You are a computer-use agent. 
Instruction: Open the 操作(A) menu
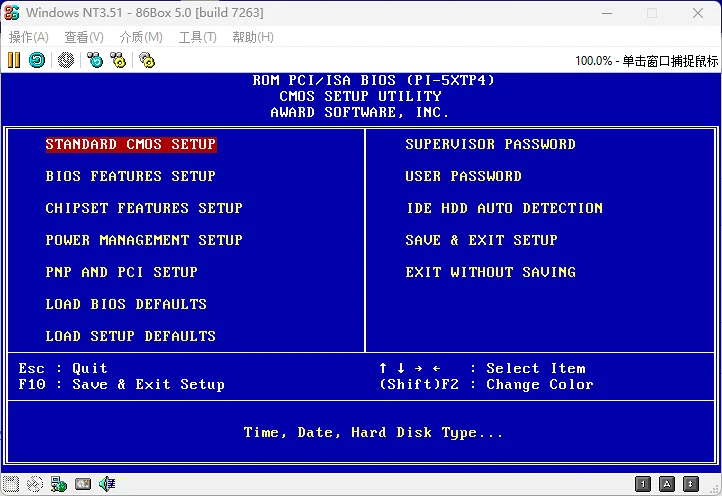[x=29, y=37]
